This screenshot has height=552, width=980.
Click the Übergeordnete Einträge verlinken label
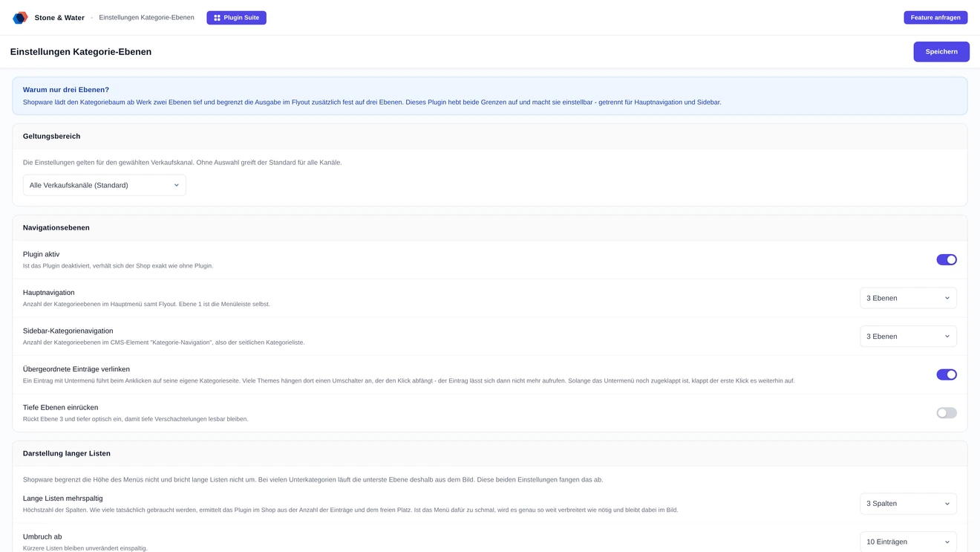point(76,369)
